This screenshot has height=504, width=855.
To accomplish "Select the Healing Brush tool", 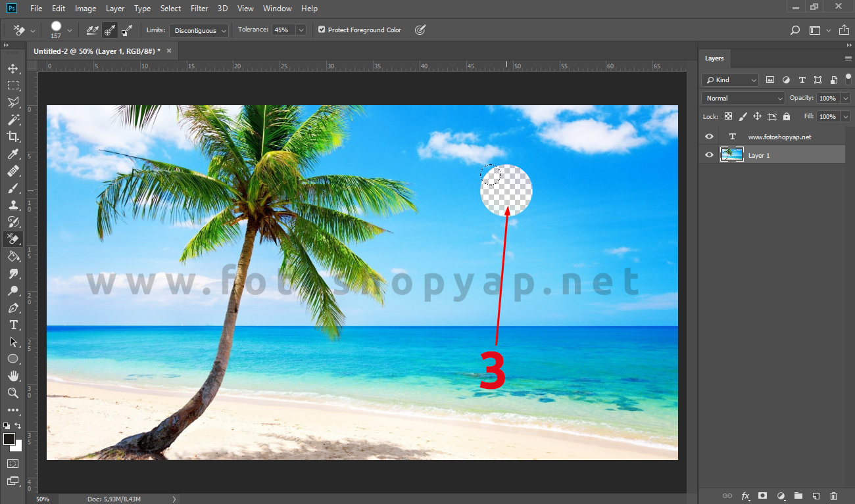I will coord(12,171).
